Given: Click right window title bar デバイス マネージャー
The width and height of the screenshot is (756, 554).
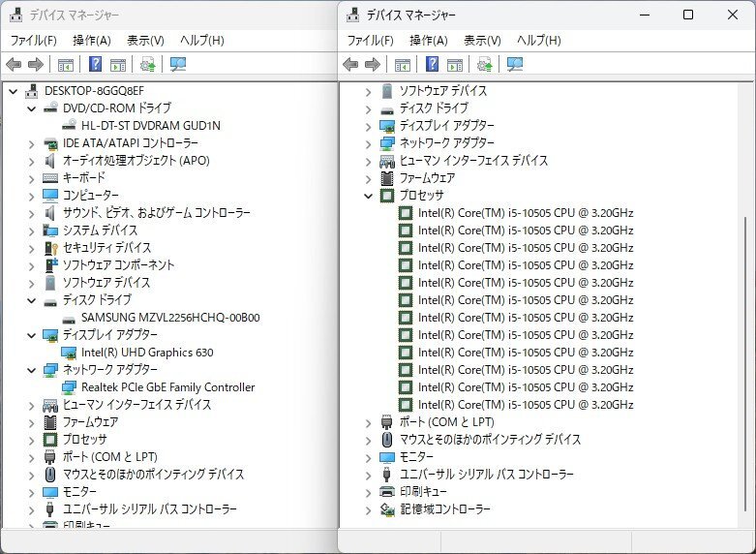Looking at the screenshot, I should [x=410, y=15].
